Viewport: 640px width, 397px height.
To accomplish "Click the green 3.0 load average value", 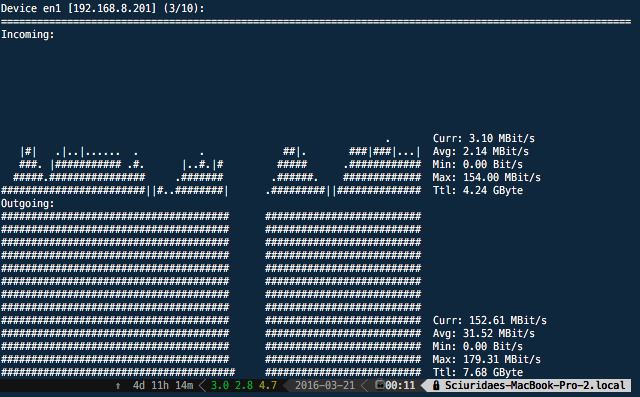I will (220, 385).
